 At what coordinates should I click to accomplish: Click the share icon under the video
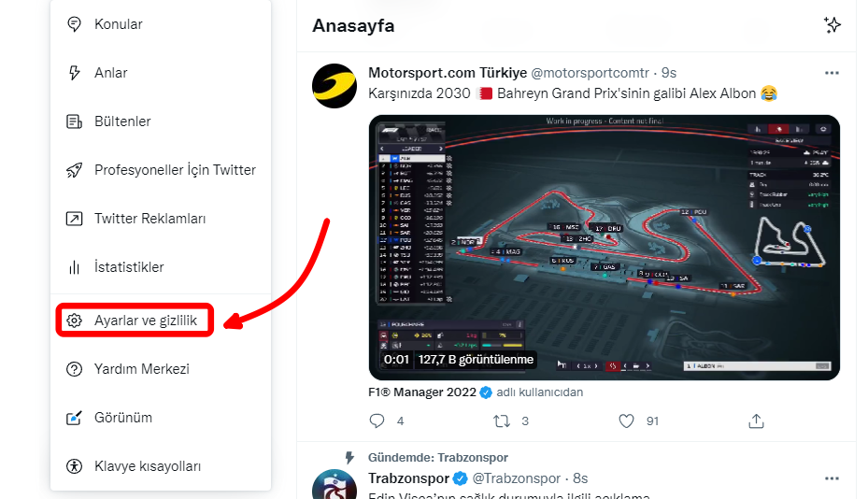[x=757, y=421]
